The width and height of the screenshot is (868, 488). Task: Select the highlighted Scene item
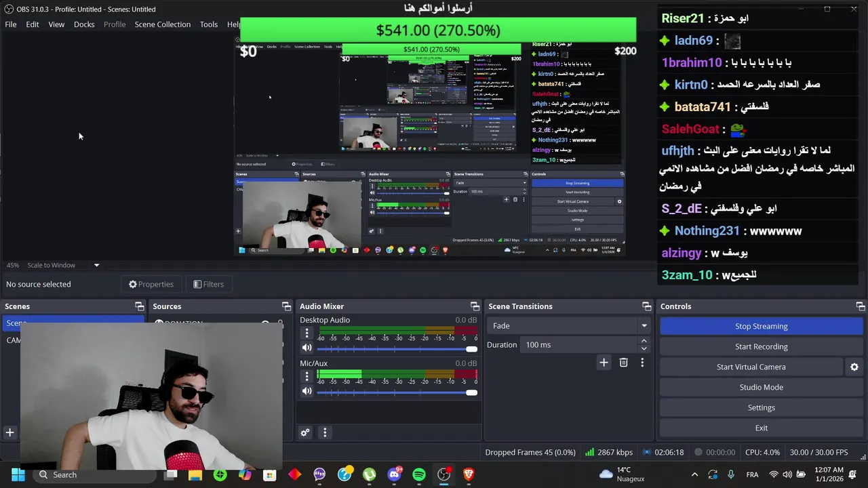74,323
